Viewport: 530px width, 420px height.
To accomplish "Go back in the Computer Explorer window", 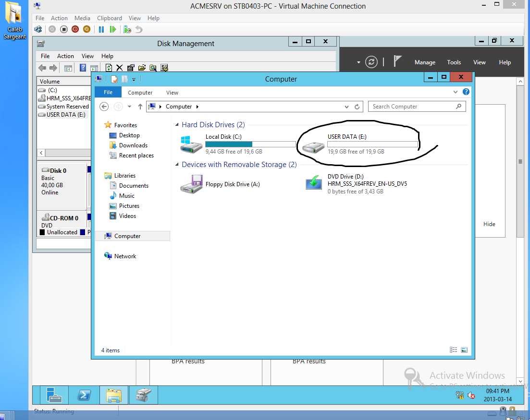I will (104, 107).
